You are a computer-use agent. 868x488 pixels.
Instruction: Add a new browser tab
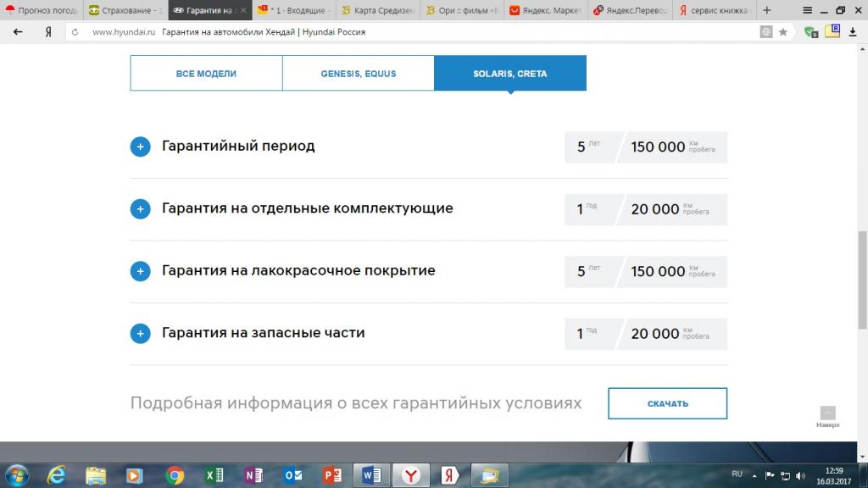click(766, 10)
